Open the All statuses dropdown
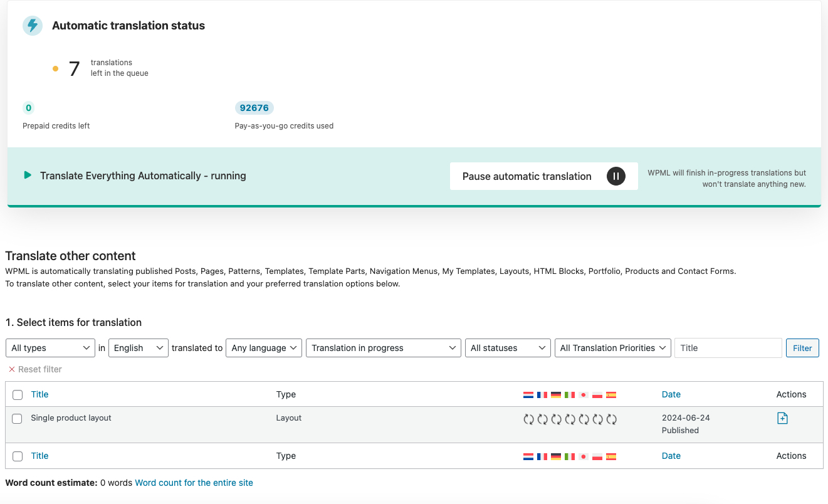 click(508, 348)
